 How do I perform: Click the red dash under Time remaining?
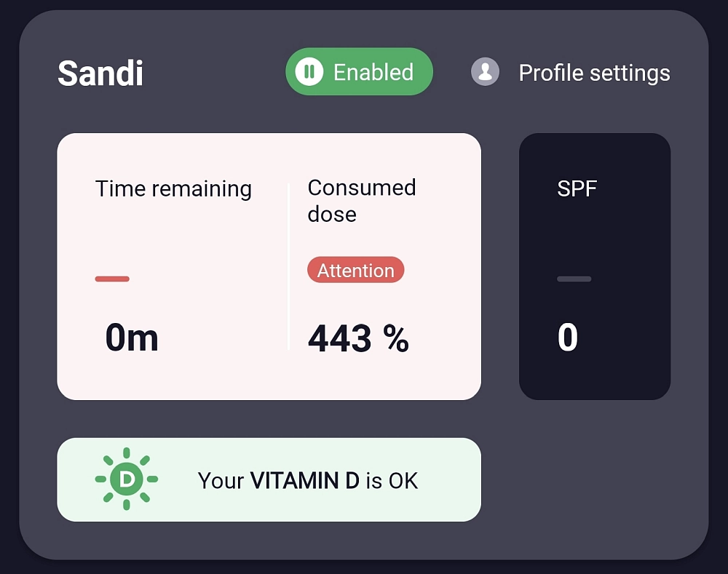point(112,279)
